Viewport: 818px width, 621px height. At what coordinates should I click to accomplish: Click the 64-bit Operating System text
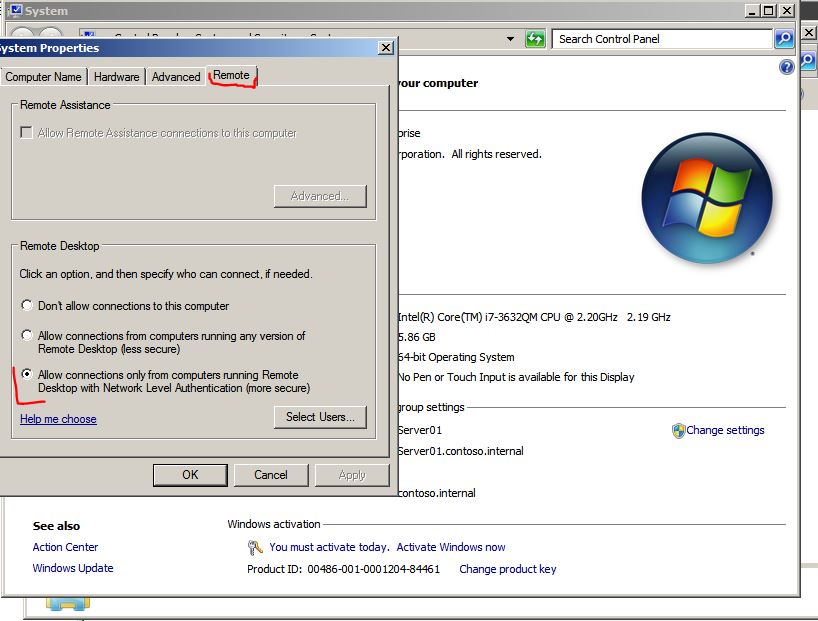[x=456, y=357]
